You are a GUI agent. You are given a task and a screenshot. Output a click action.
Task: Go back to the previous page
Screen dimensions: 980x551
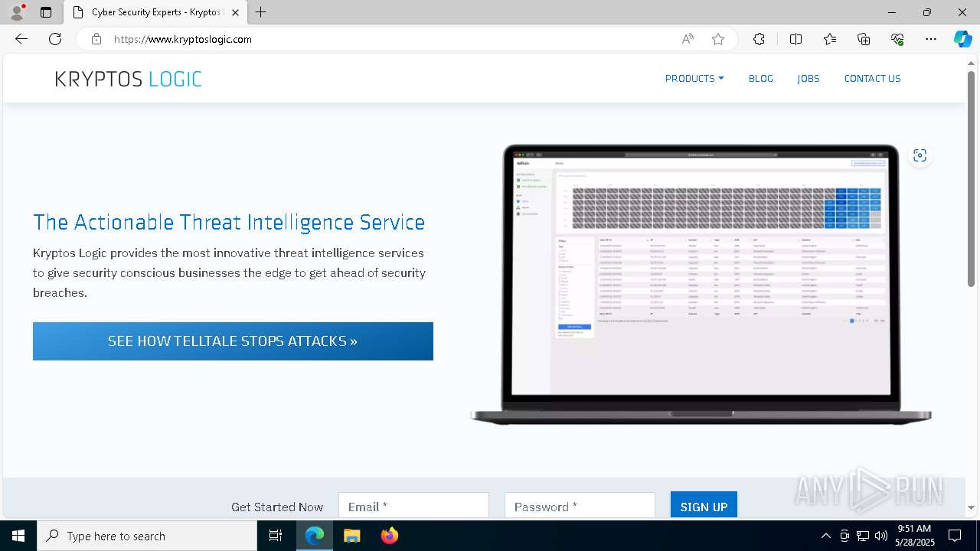(21, 39)
